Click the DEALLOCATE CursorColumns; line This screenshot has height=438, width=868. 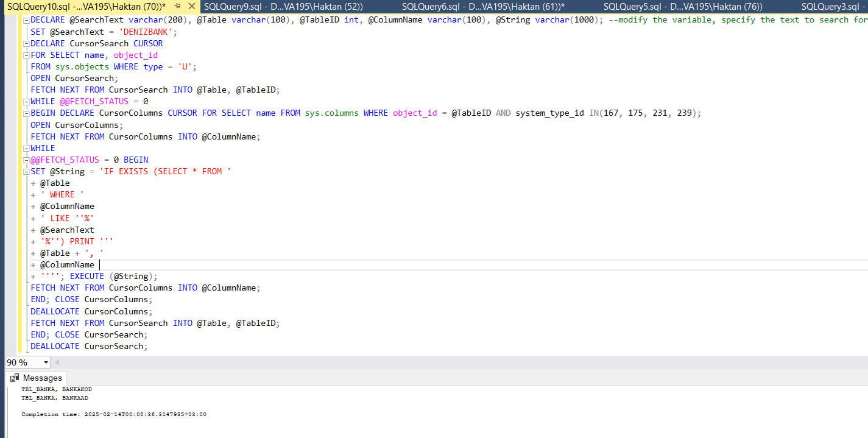tap(91, 311)
